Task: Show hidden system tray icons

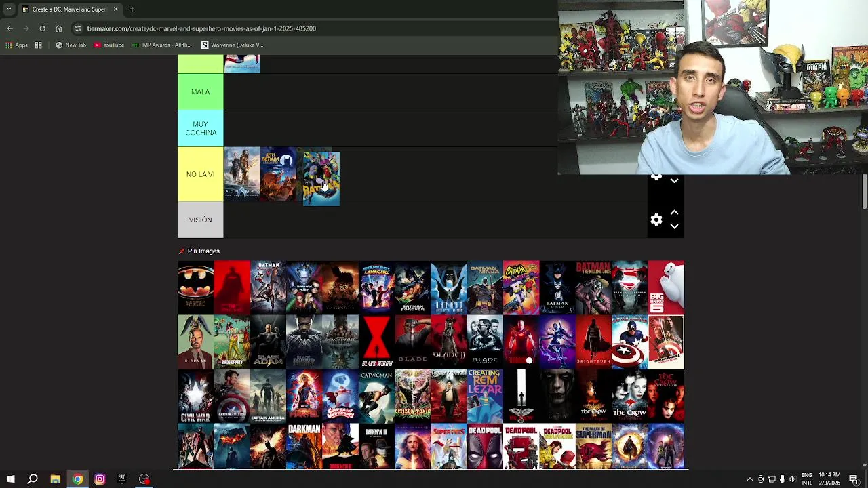Action: (749, 479)
